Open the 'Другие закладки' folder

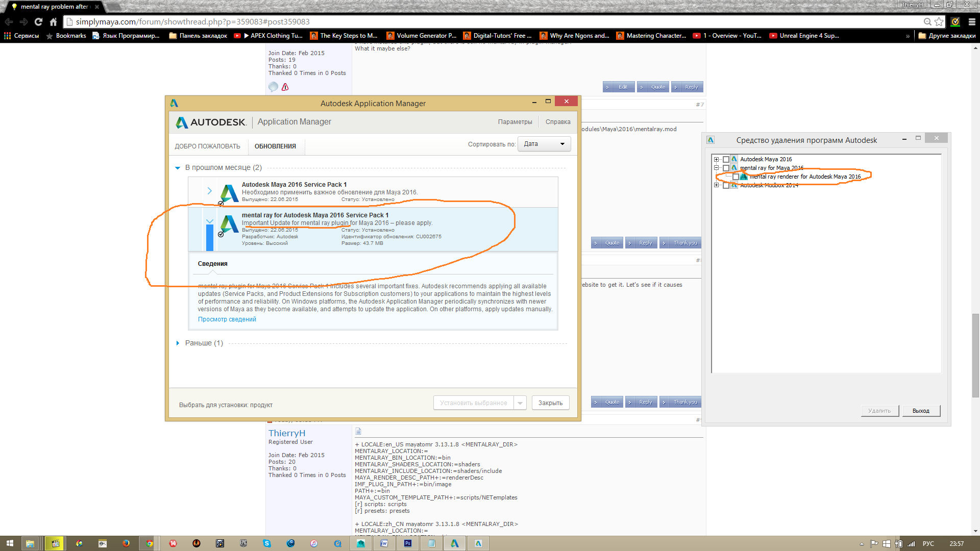pos(947,36)
